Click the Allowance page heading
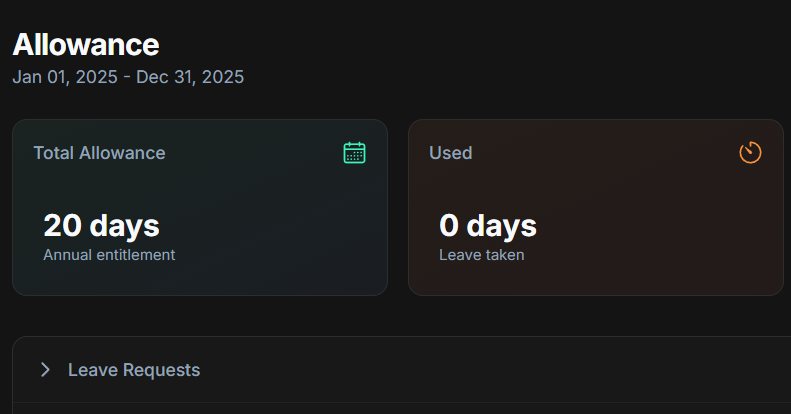 point(86,44)
